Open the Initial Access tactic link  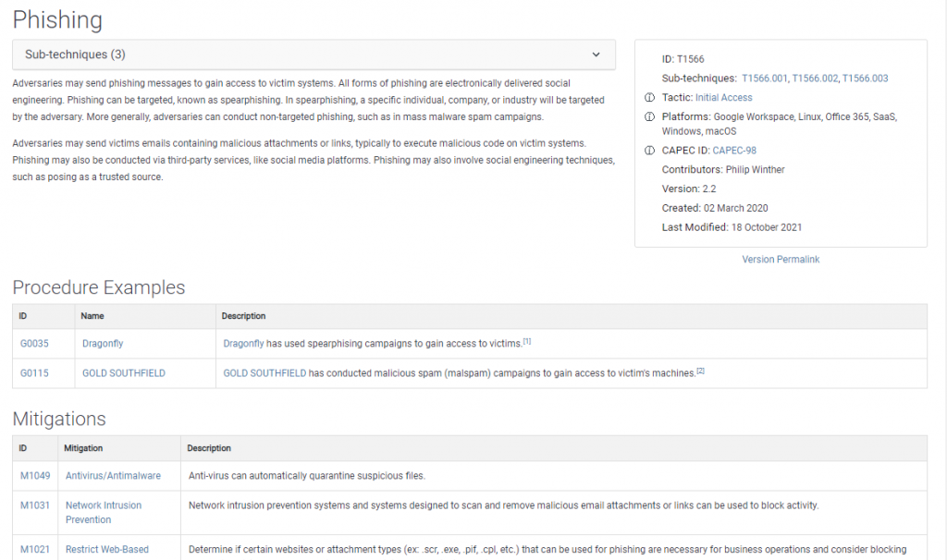[723, 98]
